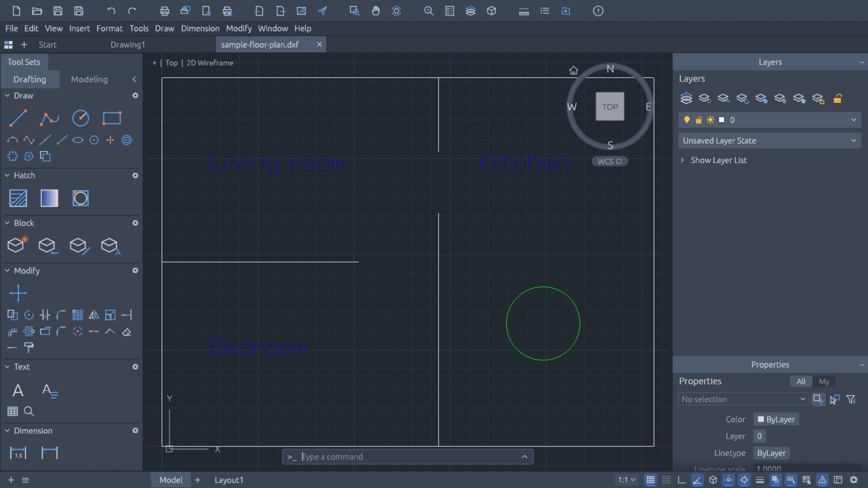Click the Home view icon near compass

point(574,70)
